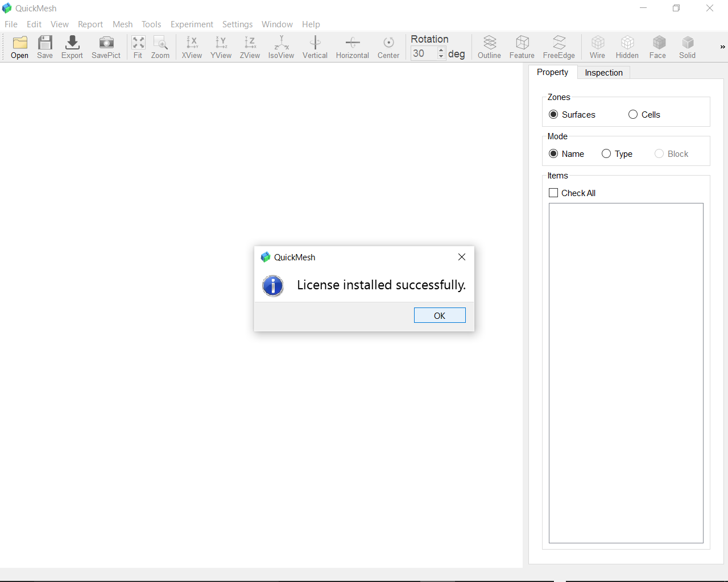The image size is (728, 582).
Task: Open the Help menu
Action: 311,24
